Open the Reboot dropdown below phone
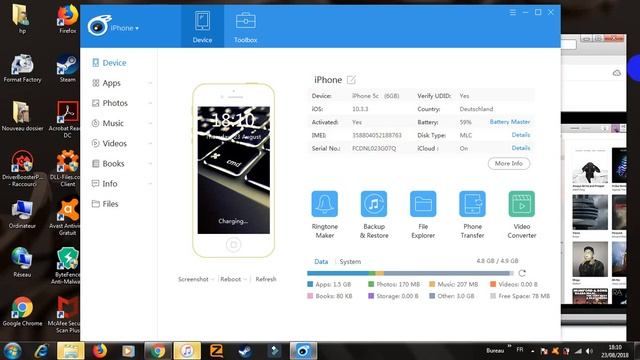Viewport: 640px width, 360px height. pyautogui.click(x=233, y=279)
